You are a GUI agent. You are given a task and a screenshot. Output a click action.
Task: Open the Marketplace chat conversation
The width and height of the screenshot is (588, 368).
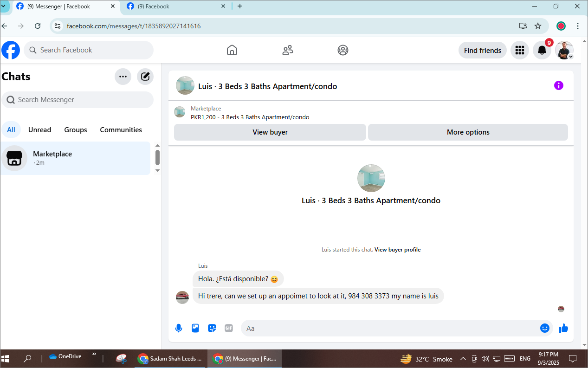75,158
